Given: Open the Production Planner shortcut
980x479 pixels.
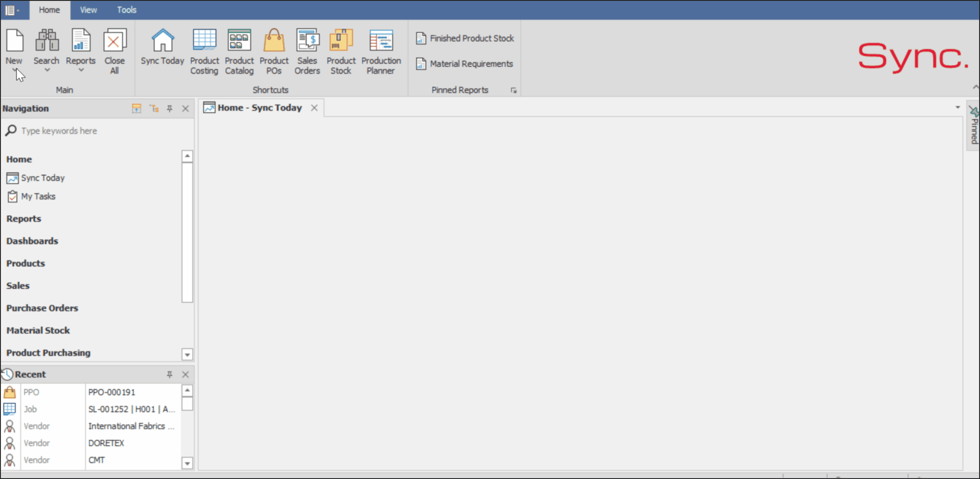Looking at the screenshot, I should coord(381,51).
